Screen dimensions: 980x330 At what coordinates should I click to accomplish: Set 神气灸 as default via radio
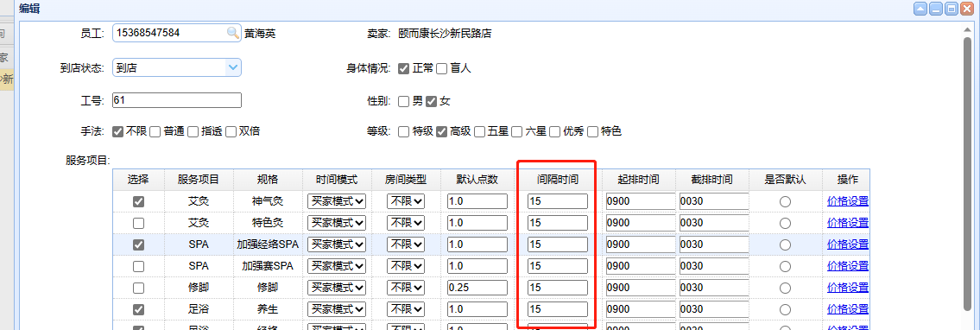[x=785, y=202]
